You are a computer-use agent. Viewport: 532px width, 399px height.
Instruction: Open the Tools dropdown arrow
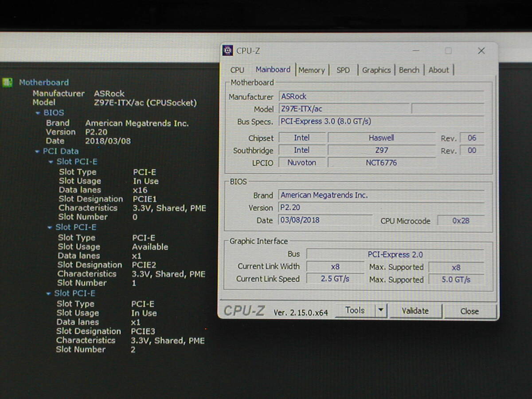pyautogui.click(x=381, y=310)
